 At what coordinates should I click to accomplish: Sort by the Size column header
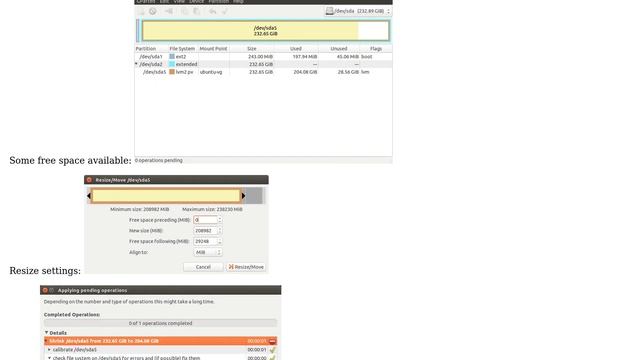click(252, 49)
